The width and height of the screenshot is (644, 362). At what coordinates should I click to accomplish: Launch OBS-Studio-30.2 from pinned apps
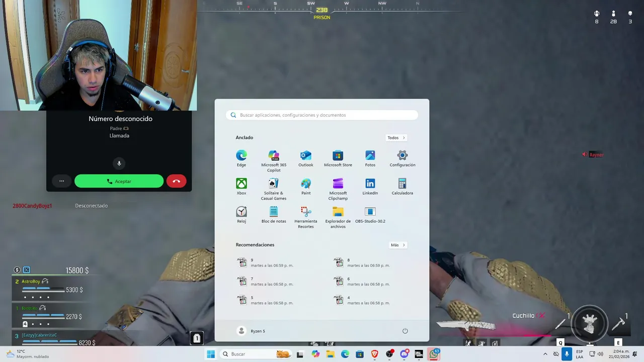click(370, 215)
